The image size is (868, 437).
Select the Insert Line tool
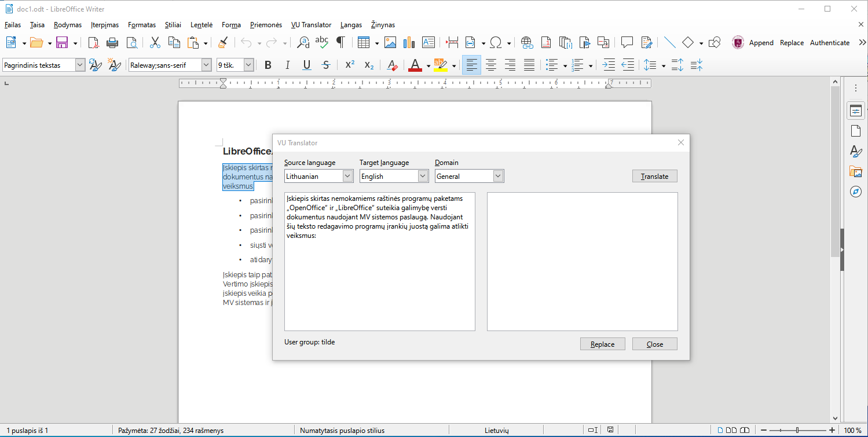tap(669, 42)
